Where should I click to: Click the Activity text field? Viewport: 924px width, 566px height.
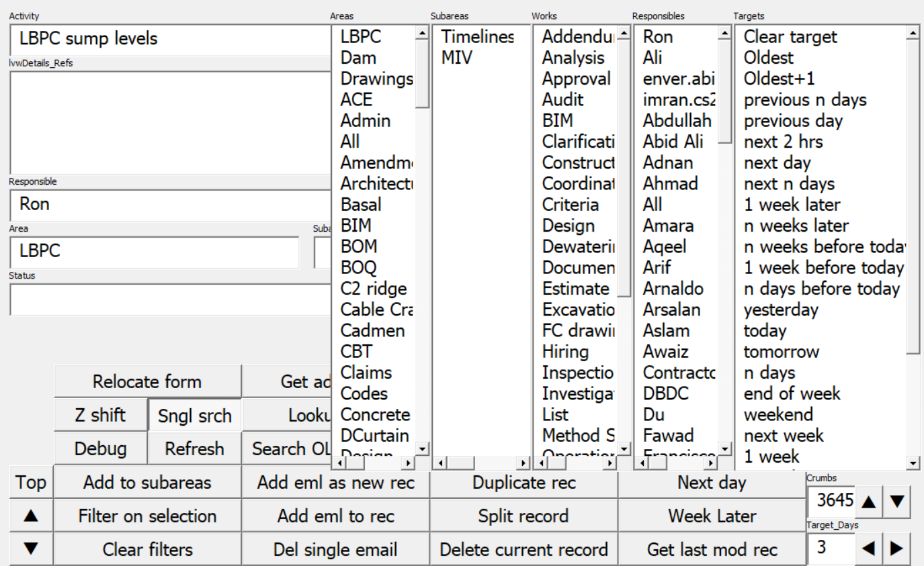[169, 39]
